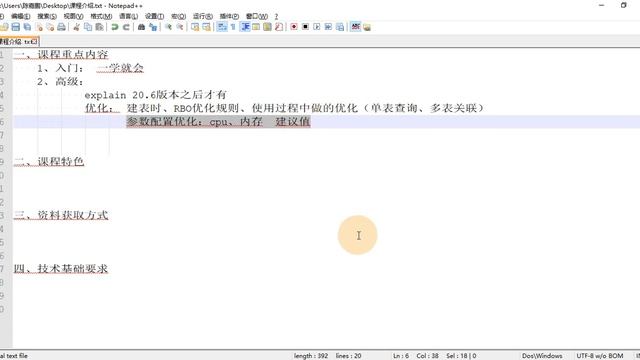
Task: Open the 运行(R) menu
Action: tap(202, 16)
